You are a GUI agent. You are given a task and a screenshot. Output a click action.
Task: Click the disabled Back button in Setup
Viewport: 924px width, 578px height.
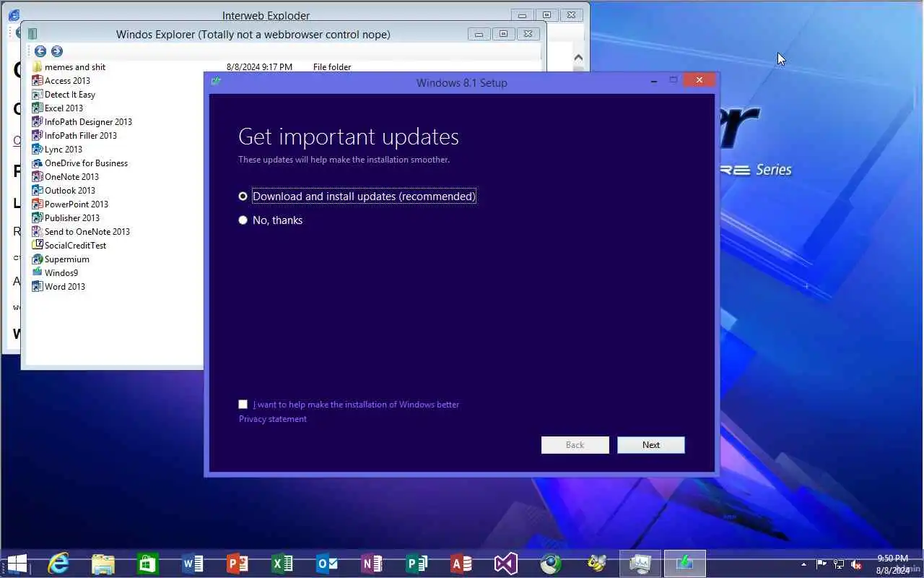[575, 445]
